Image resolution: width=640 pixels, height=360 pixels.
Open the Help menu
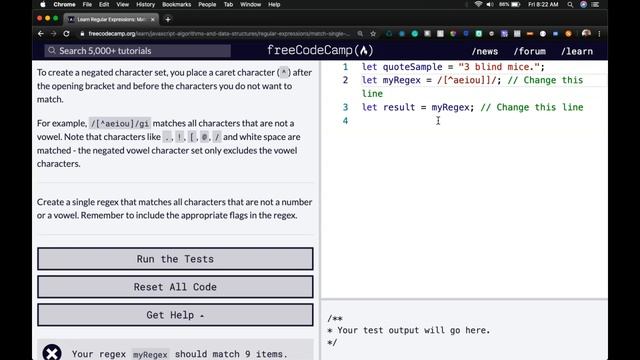pos(274,4)
